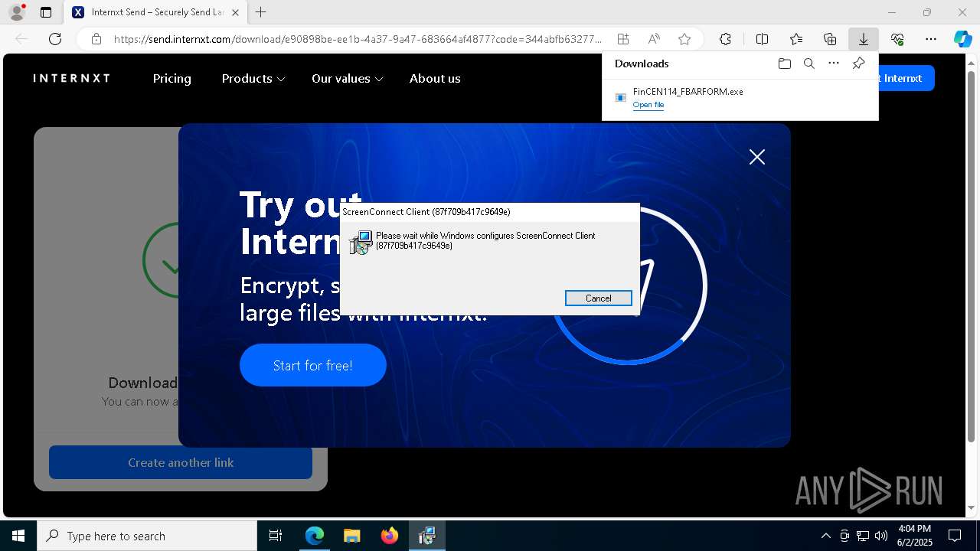Click the ScreenConnect installer icon in dialog

pyautogui.click(x=361, y=243)
